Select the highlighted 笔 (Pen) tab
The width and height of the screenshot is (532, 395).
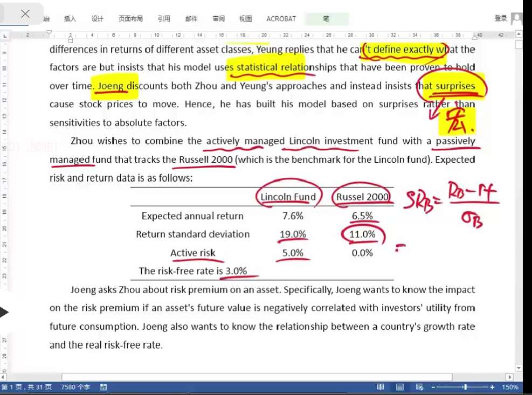pos(326,19)
